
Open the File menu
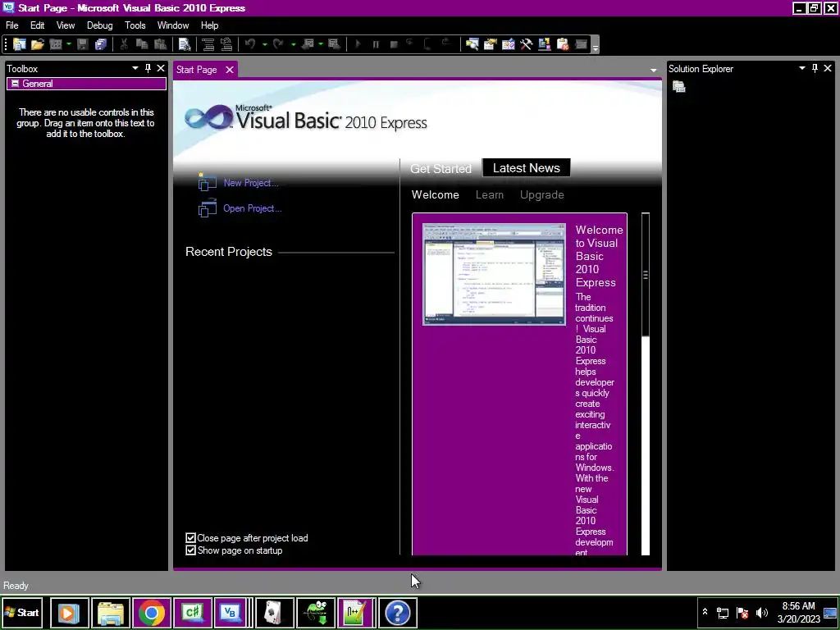pyautogui.click(x=11, y=25)
